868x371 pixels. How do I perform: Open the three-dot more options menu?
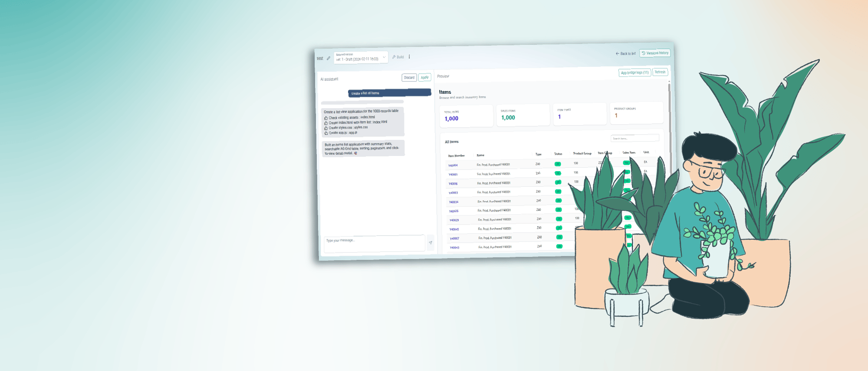coord(409,57)
